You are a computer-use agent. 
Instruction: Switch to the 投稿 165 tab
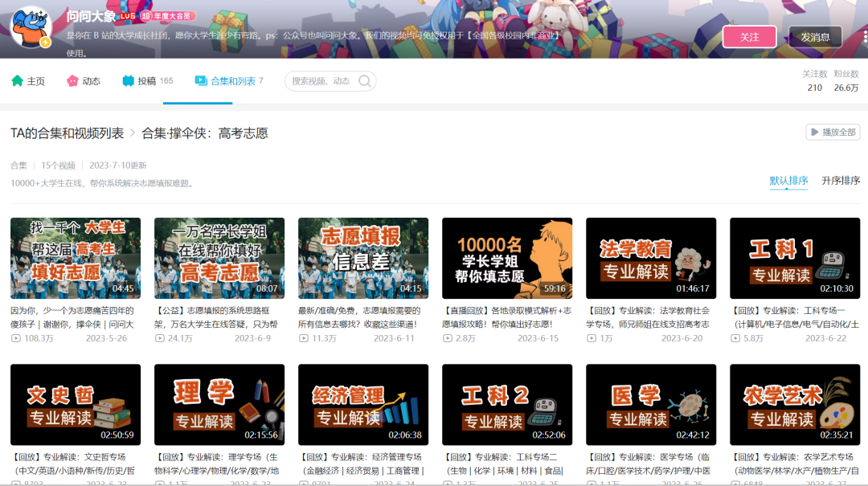pos(147,81)
